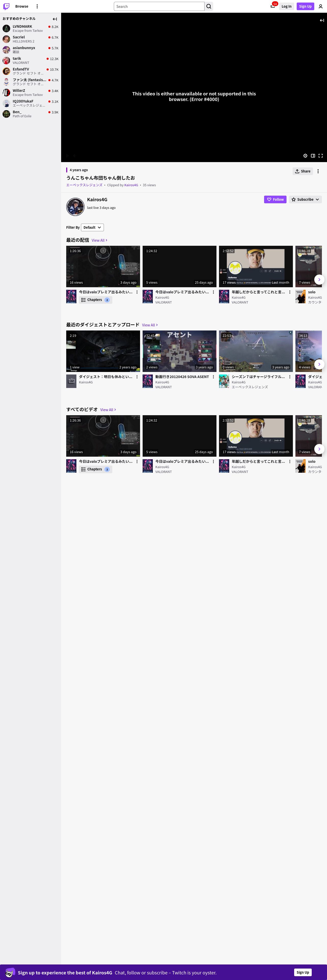Open the user account icon menu
The image size is (327, 980).
tap(321, 6)
